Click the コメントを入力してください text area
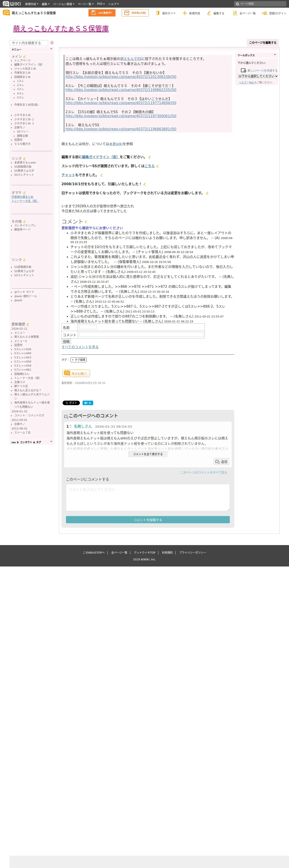 [148, 497]
